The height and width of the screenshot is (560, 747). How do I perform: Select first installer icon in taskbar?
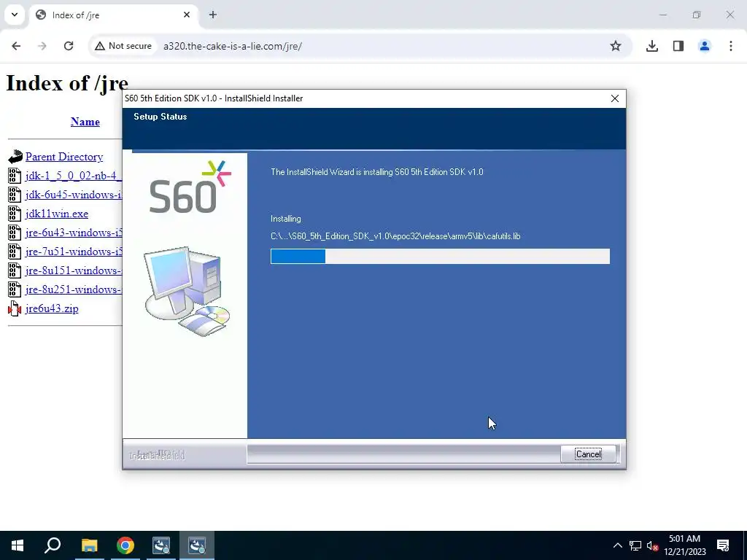[x=161, y=545]
